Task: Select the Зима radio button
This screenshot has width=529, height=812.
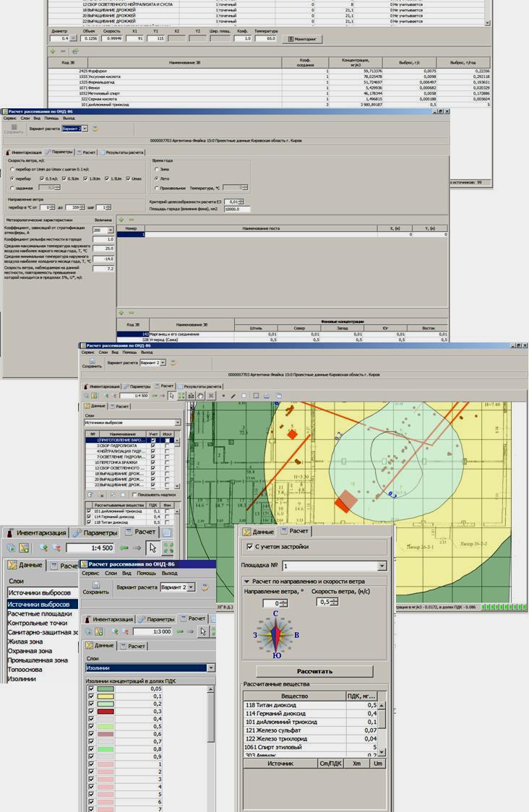Action: point(156,169)
